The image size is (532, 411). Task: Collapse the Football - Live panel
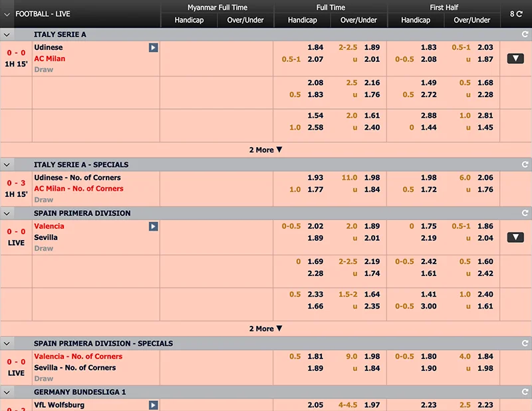[x=7, y=14]
